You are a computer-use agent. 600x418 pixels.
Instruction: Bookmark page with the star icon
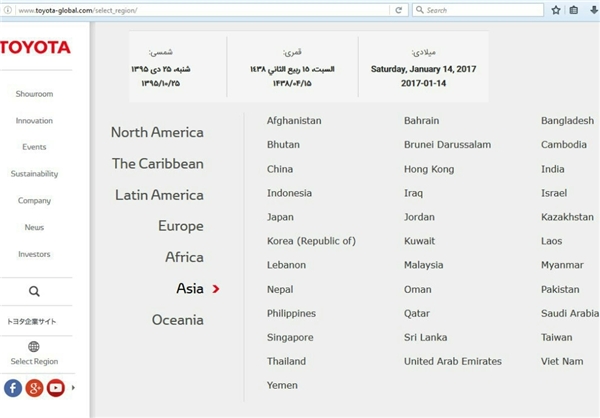[556, 10]
